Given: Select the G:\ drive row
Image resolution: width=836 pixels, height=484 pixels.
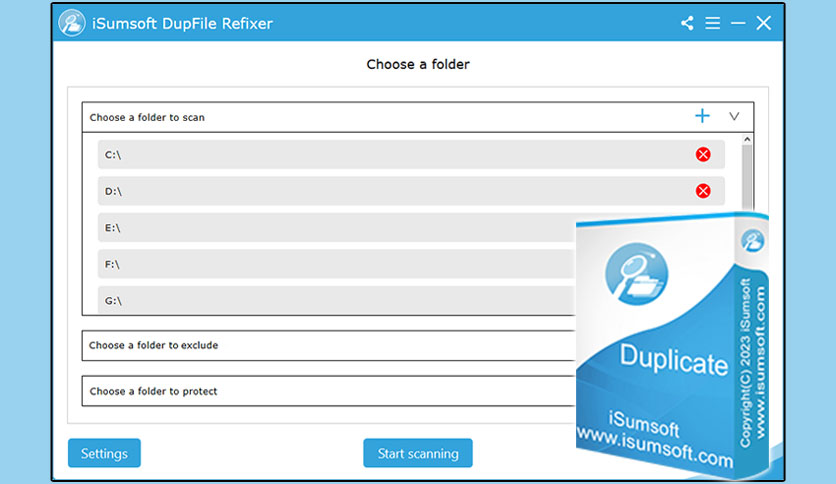Looking at the screenshot, I should [x=336, y=300].
